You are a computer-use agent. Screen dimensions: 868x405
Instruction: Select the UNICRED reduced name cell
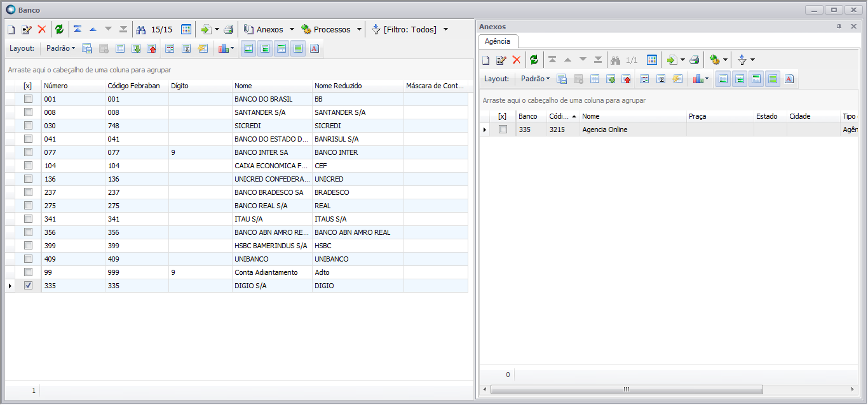point(358,179)
